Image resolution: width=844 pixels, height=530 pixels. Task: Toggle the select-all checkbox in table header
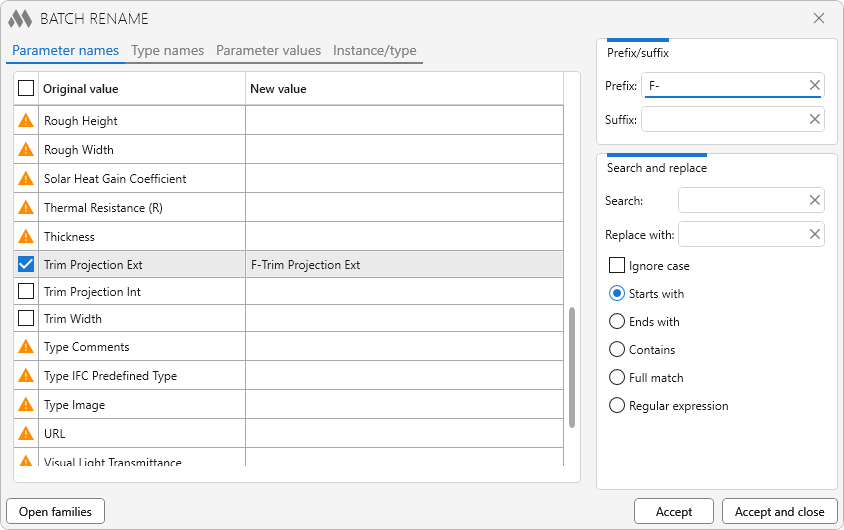[26, 89]
